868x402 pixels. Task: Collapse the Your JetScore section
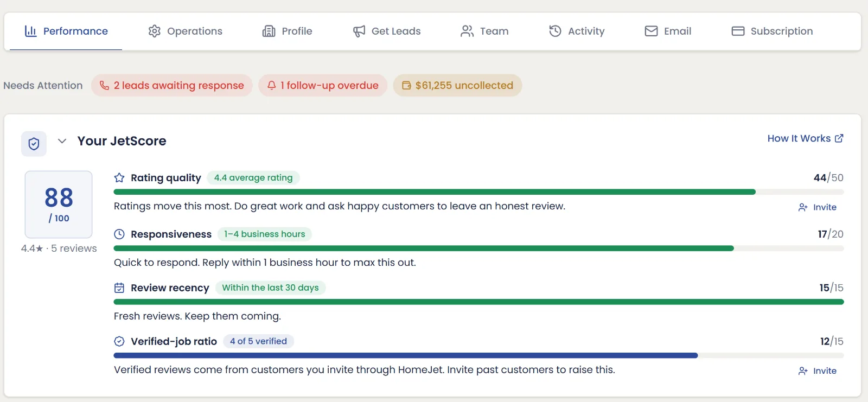click(x=62, y=141)
